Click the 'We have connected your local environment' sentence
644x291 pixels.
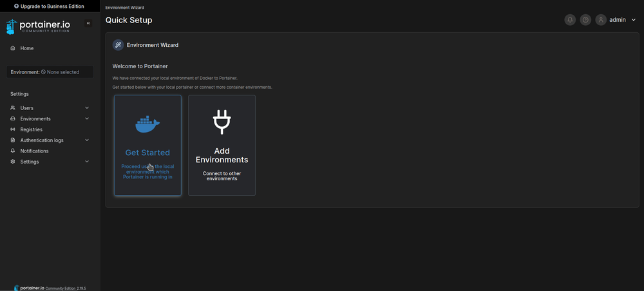pos(175,78)
